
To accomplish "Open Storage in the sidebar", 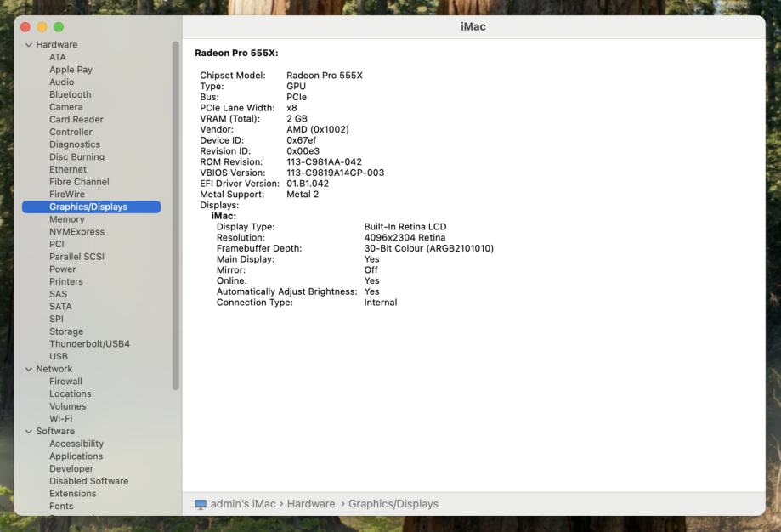I will point(66,331).
